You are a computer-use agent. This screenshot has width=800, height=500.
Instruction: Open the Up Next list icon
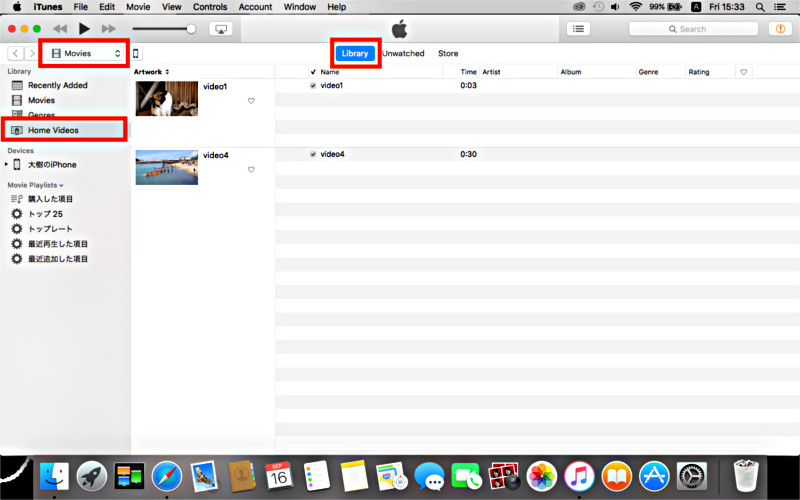578,29
